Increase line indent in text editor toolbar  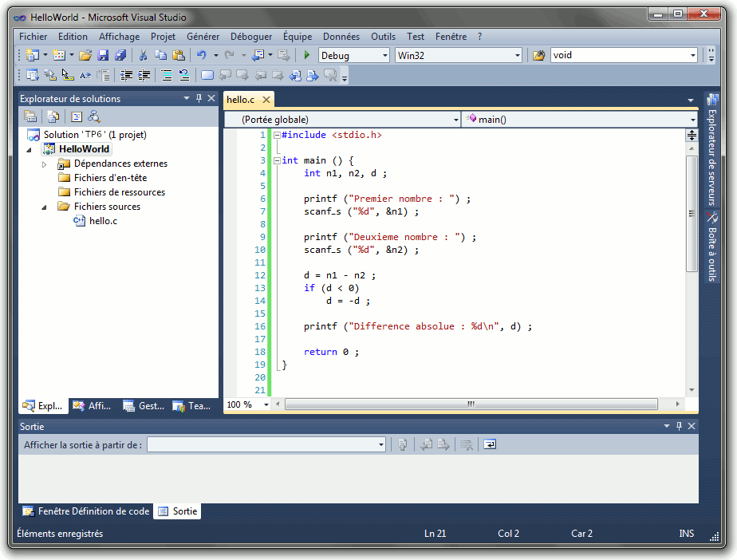pyautogui.click(x=144, y=75)
